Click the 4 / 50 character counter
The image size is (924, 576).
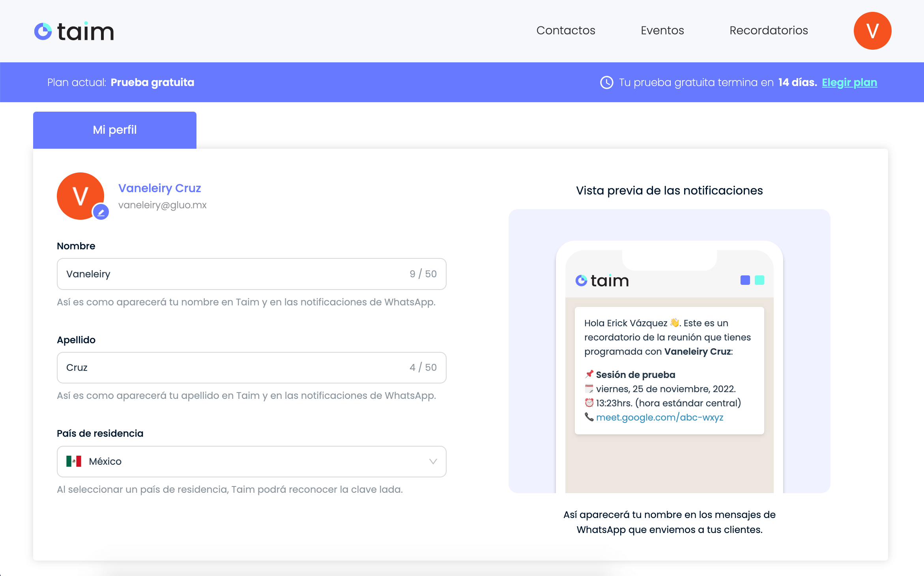423,368
